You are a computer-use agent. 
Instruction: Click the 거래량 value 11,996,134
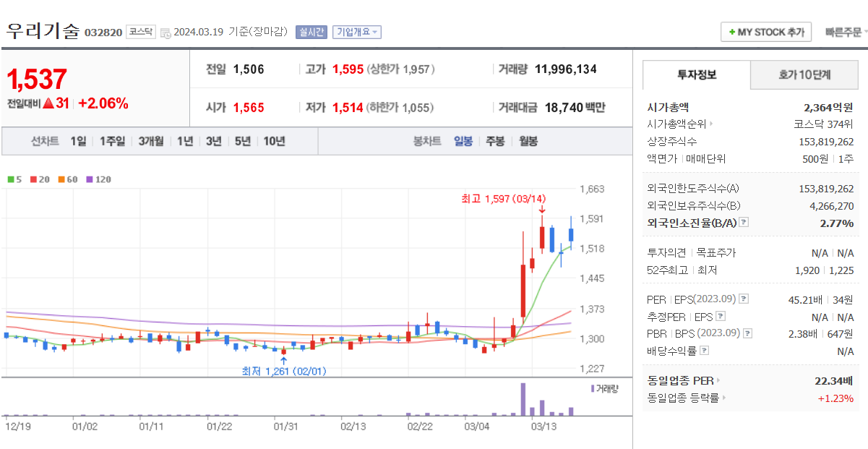[566, 69]
